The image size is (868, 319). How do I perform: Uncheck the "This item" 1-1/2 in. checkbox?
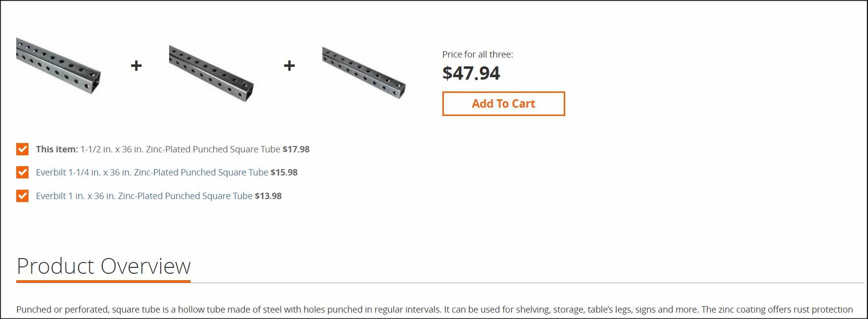pos(22,149)
